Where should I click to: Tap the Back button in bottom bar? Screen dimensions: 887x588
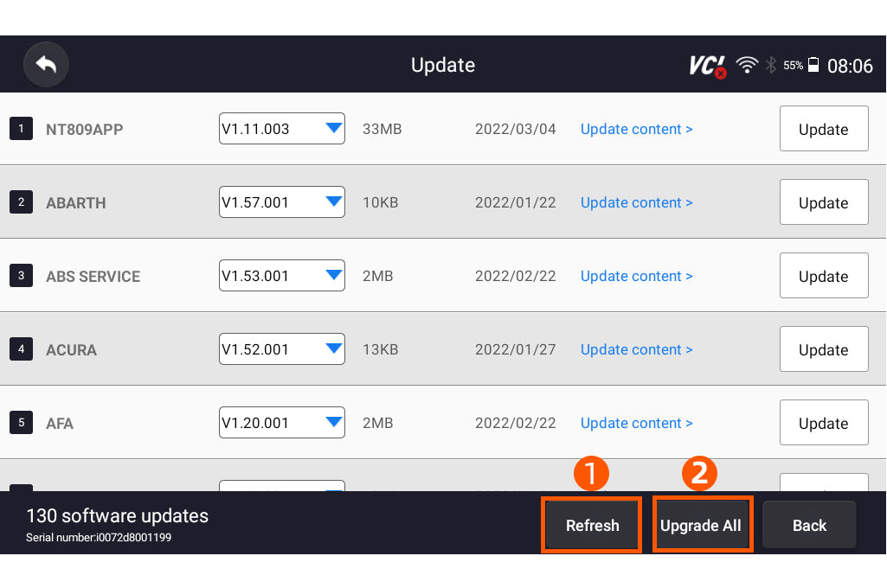[809, 525]
